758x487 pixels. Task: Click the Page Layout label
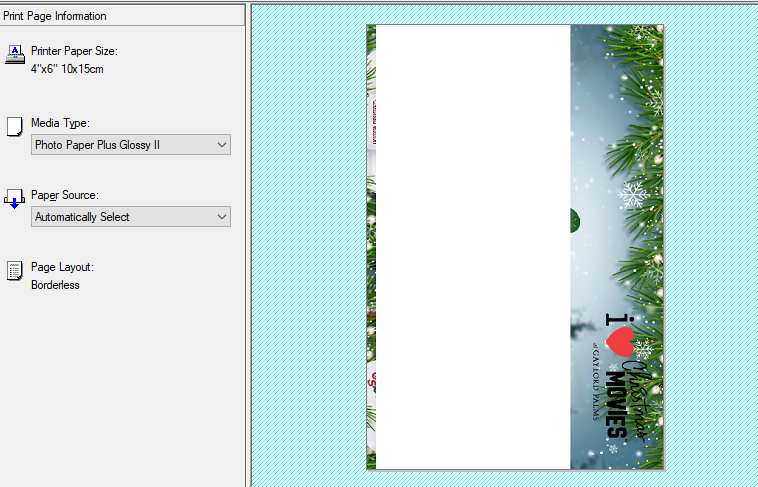(62, 267)
